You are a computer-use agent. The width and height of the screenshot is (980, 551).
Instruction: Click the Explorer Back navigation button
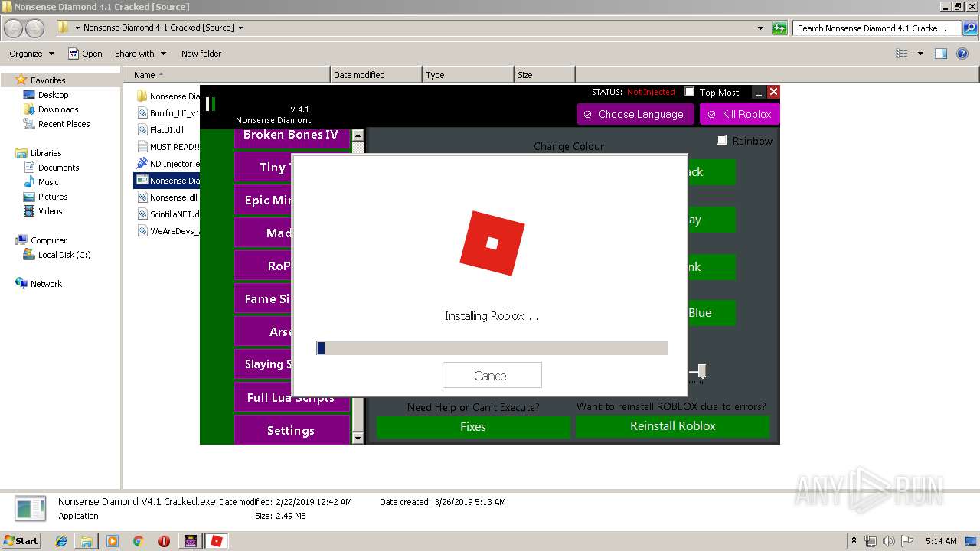[x=14, y=28]
